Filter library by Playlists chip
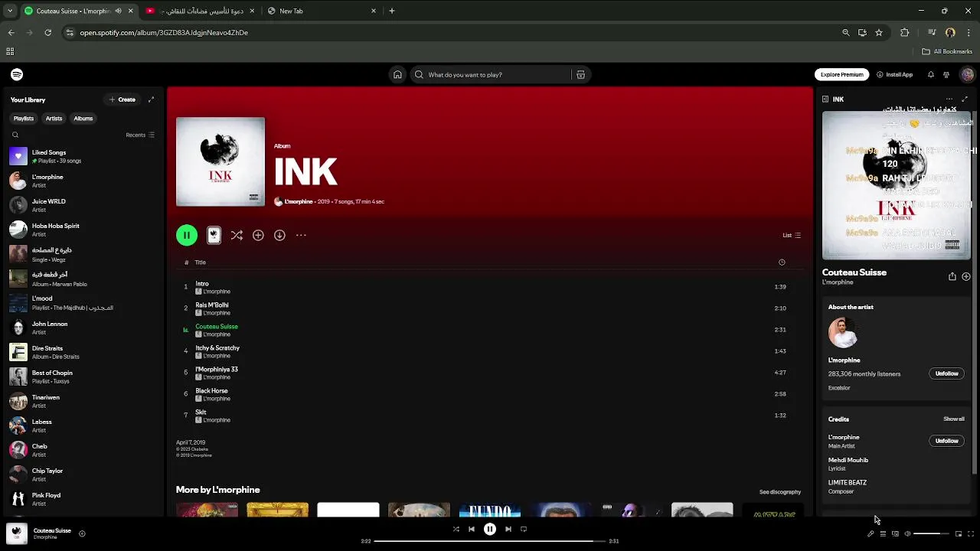980x551 pixels. pyautogui.click(x=24, y=119)
